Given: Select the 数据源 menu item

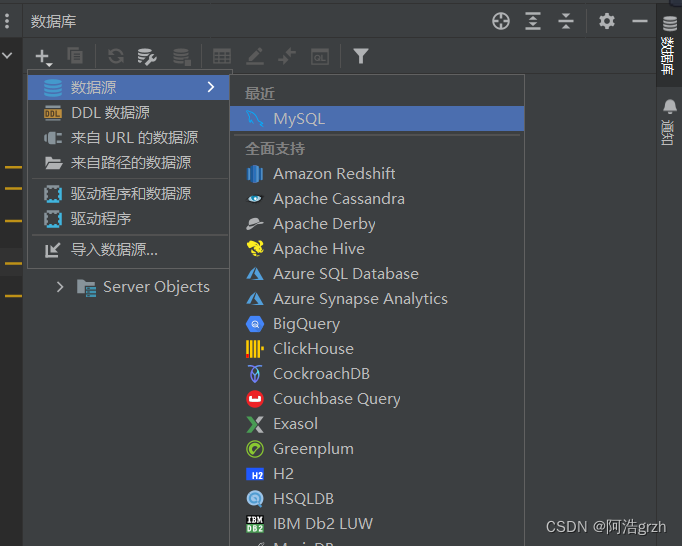Looking at the screenshot, I should (129, 87).
